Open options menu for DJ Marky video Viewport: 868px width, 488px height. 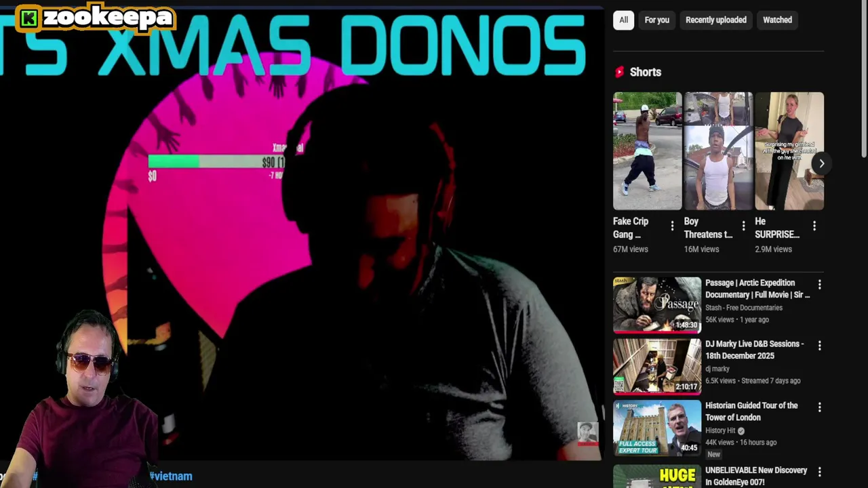pyautogui.click(x=819, y=346)
